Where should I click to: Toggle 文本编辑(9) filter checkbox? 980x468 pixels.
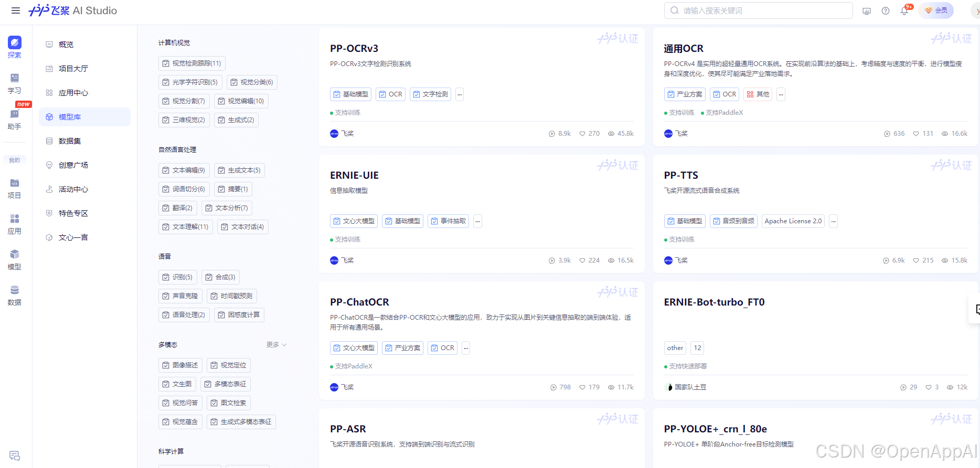point(184,170)
